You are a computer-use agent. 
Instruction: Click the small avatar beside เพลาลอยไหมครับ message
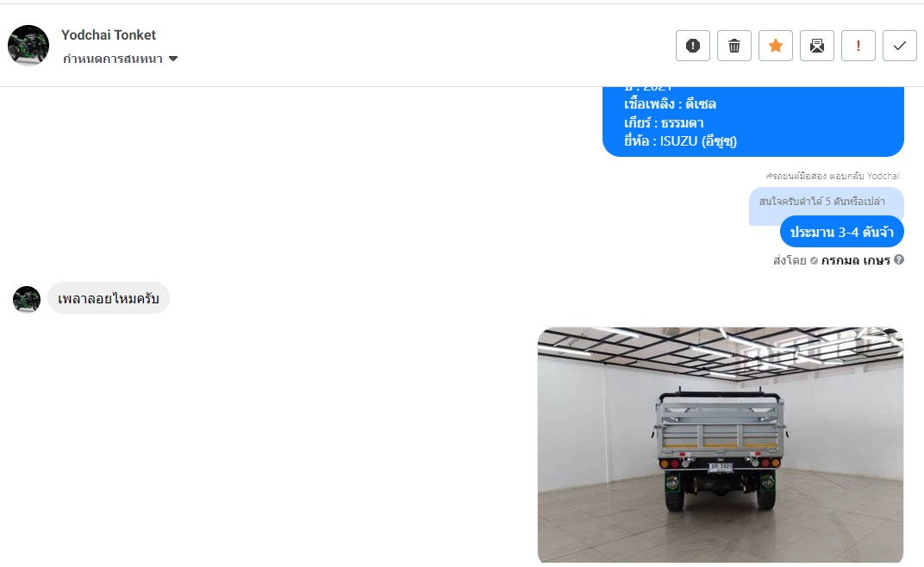tap(27, 299)
